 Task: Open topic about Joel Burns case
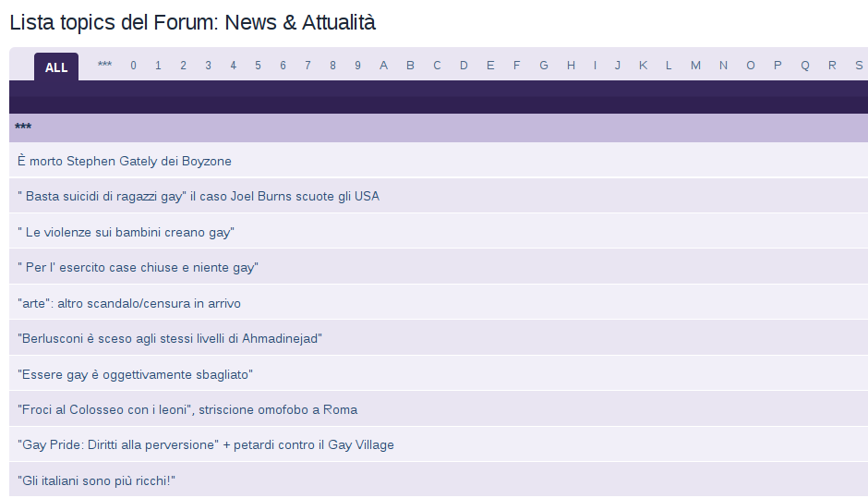199,197
